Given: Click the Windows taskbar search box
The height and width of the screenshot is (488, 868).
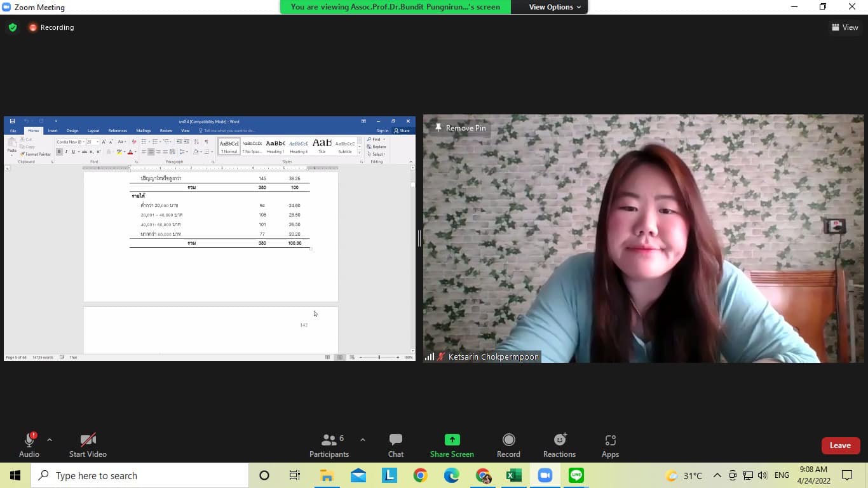Looking at the screenshot, I should tap(140, 475).
